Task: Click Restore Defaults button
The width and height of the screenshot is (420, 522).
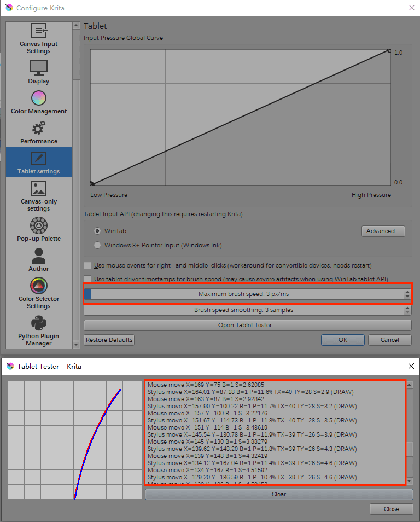Action: [x=109, y=340]
